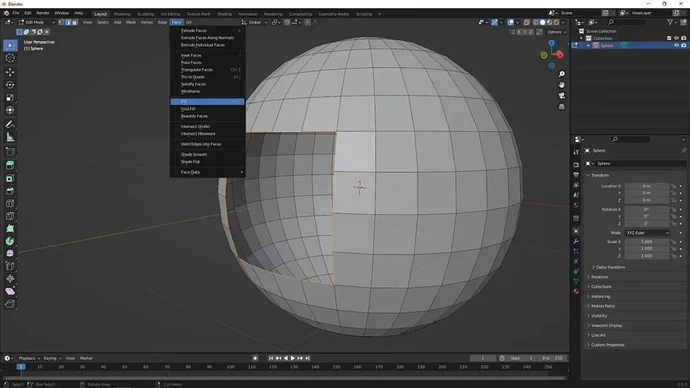Select the Edge Slide tool
The height and width of the screenshot is (388, 690).
(x=10, y=266)
